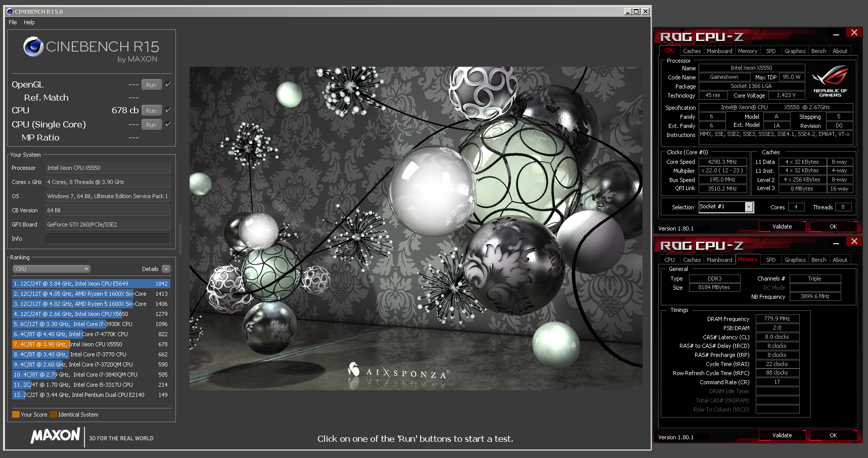The width and height of the screenshot is (868, 458).
Task: Switch to Caches tab in top CPU-Z window
Action: pos(692,51)
